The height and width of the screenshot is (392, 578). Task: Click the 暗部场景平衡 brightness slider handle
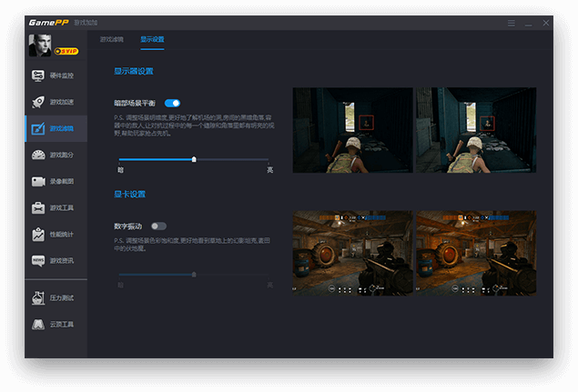194,159
